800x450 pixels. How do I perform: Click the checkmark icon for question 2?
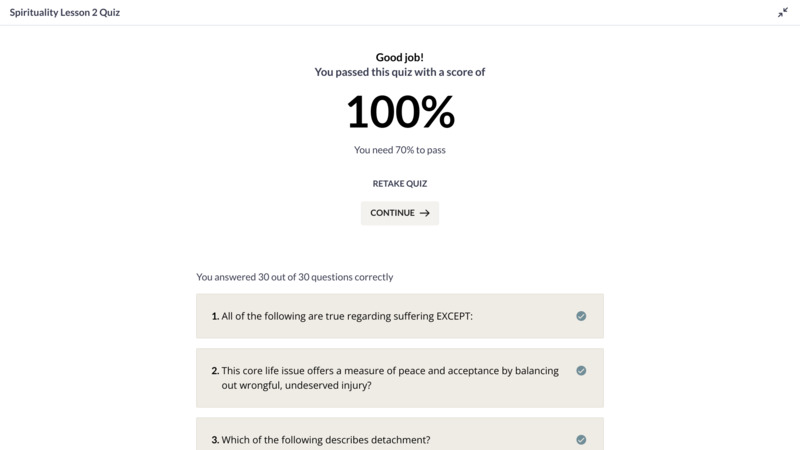[581, 370]
